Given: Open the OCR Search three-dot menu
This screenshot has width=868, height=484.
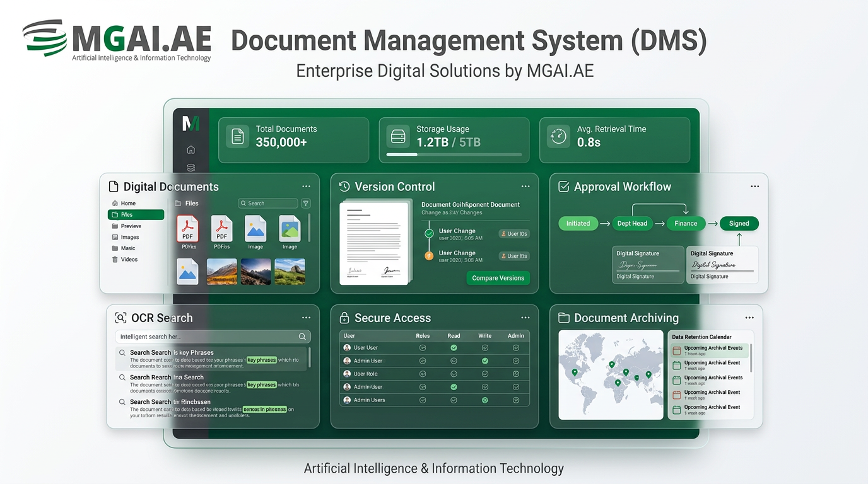Looking at the screenshot, I should pyautogui.click(x=306, y=318).
